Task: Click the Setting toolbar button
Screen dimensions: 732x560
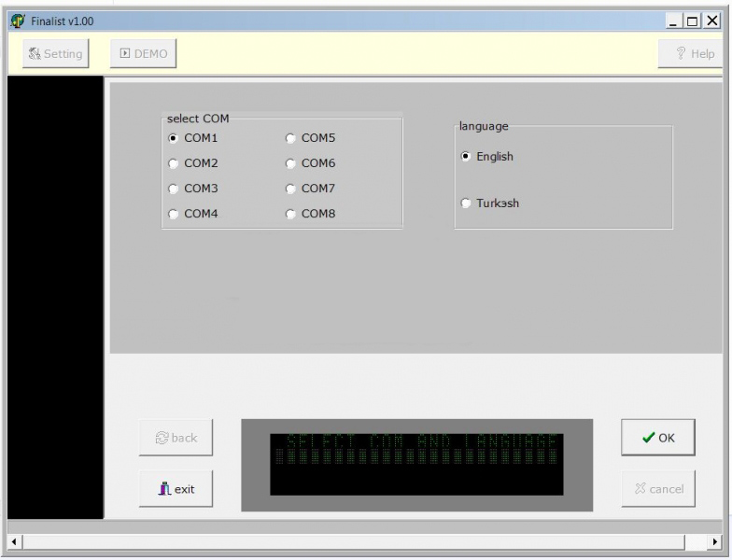Action: [55, 54]
